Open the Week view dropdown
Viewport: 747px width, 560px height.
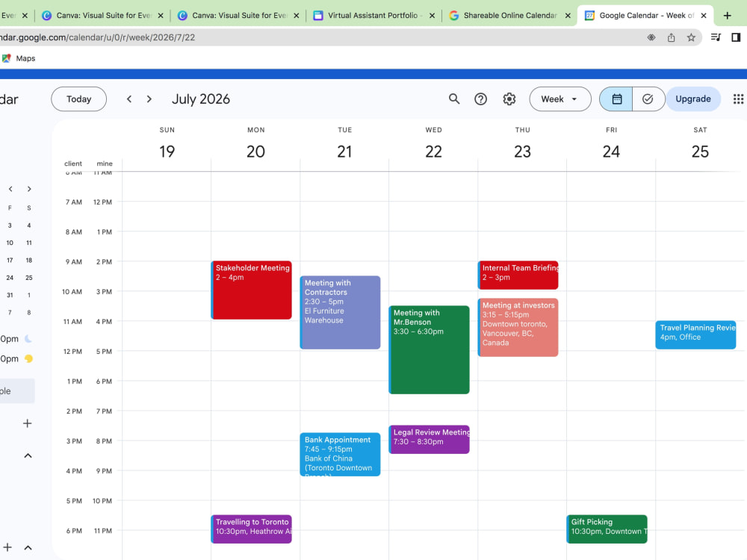point(560,99)
